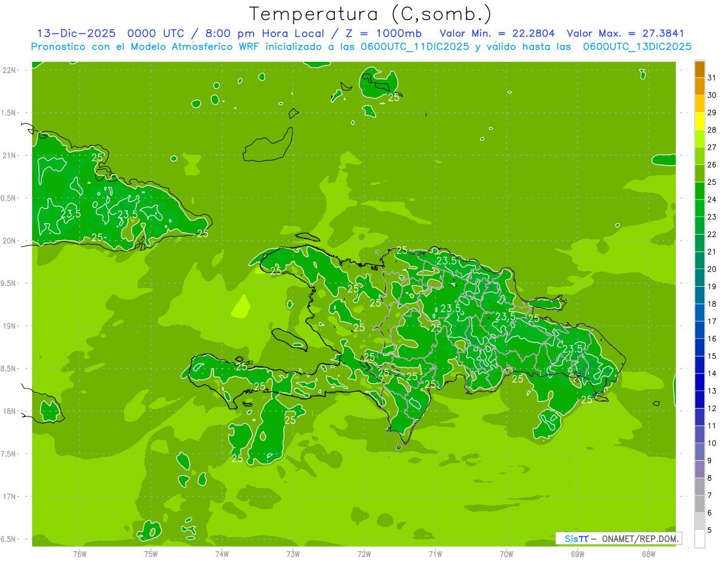Viewport: 728px width, 562px height.
Task: Click the title "Temperatura (C,somb.)"
Action: coord(371,14)
